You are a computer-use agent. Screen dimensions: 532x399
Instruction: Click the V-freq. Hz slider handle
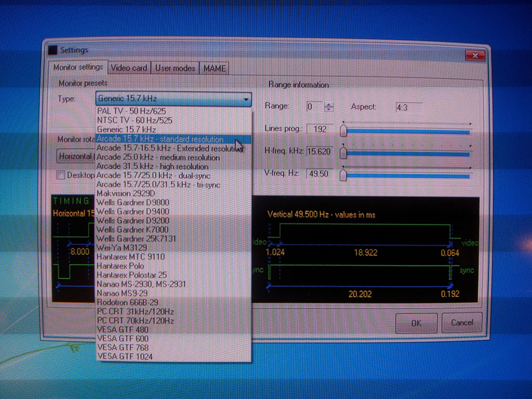coord(343,175)
